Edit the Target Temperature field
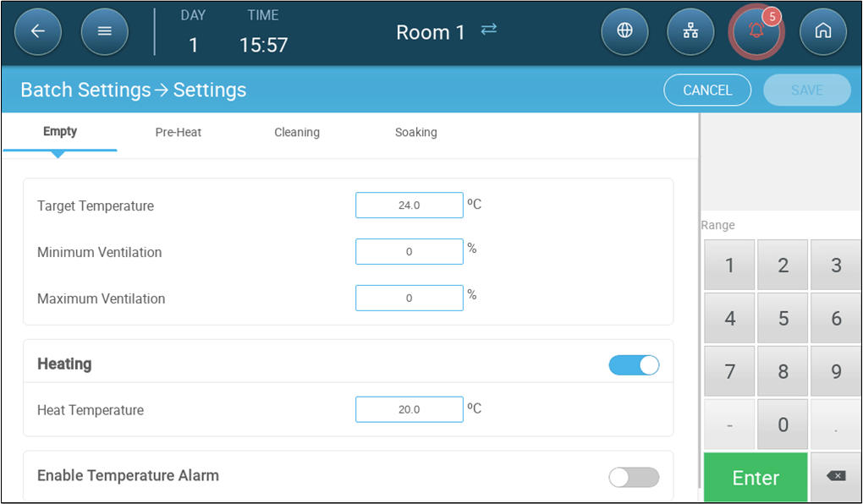The height and width of the screenshot is (504, 863). (409, 205)
